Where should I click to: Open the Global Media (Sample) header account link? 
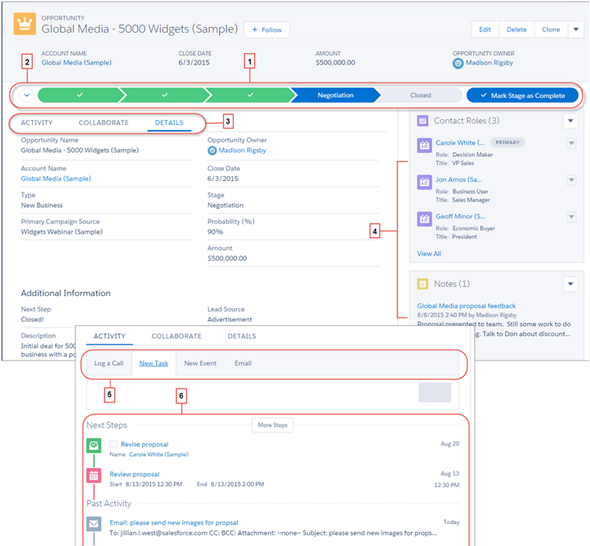[x=76, y=62]
